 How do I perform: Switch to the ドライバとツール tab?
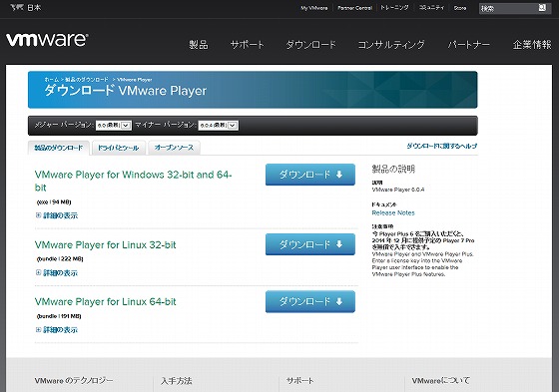coord(119,148)
